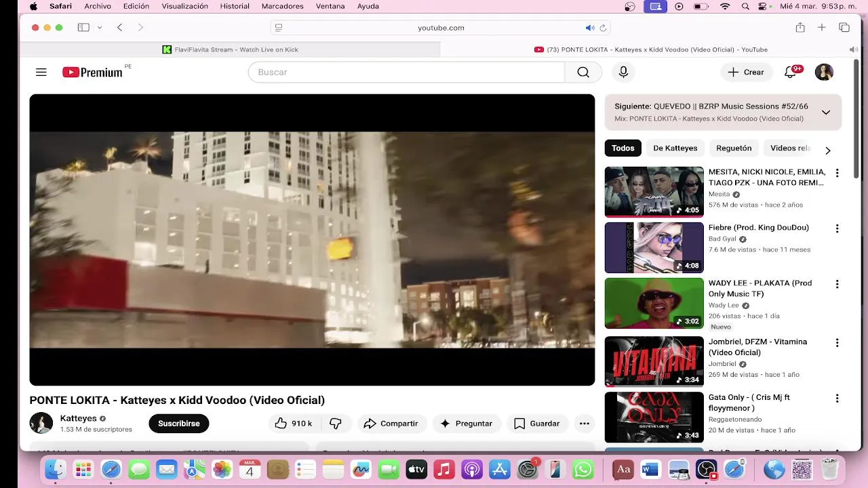The height and width of the screenshot is (488, 868).
Task: Open Katteyes channel avatar
Action: [x=41, y=423]
